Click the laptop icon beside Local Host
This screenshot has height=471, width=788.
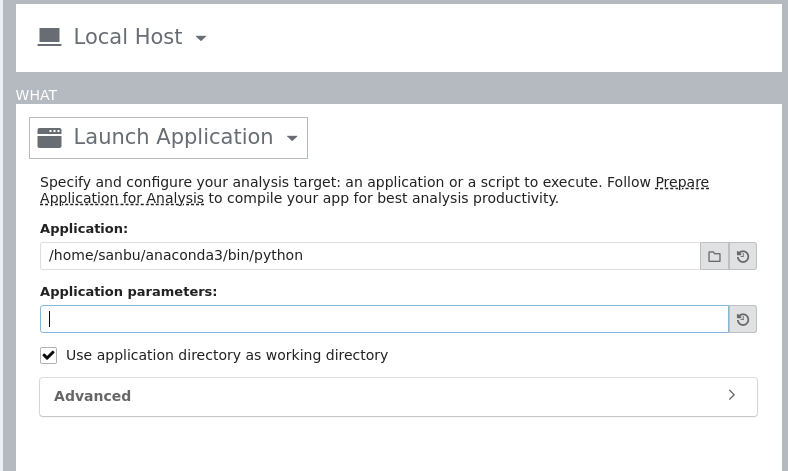coord(49,37)
